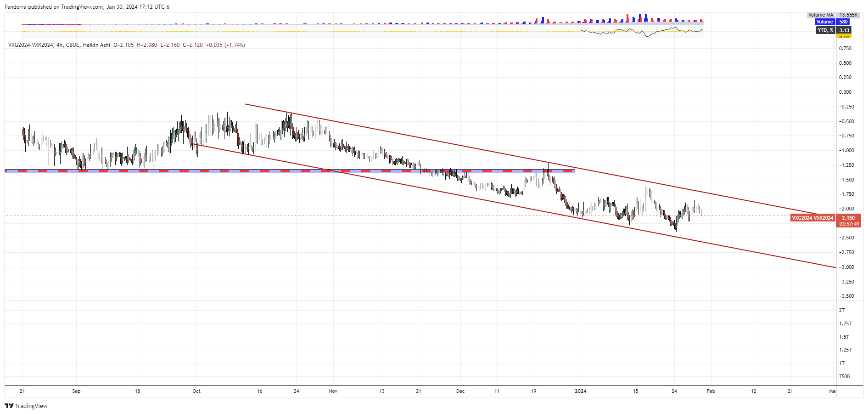This screenshot has height=414, width=868.
Task: Click the TradingView logo at the bottom
Action: (26, 406)
